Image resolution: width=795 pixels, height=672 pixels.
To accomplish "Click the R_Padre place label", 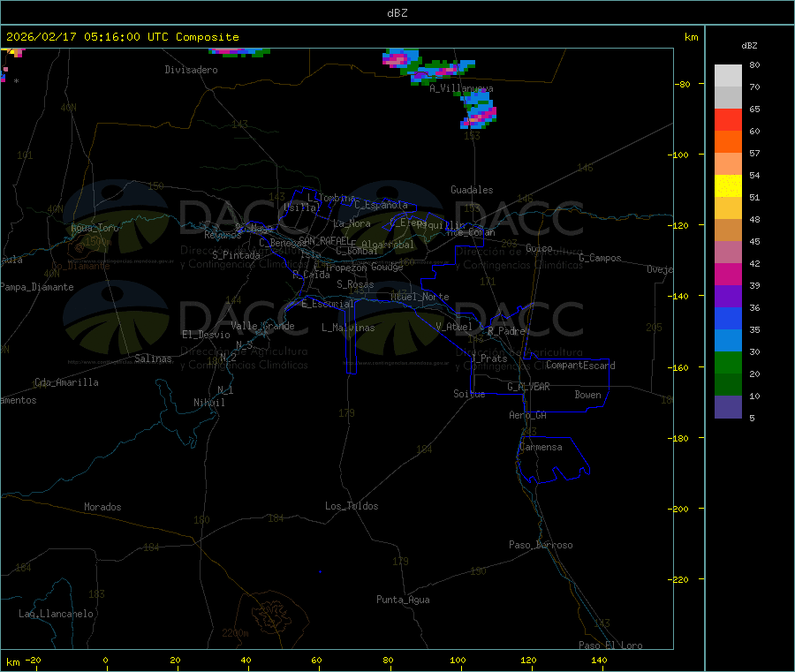I will point(506,331).
